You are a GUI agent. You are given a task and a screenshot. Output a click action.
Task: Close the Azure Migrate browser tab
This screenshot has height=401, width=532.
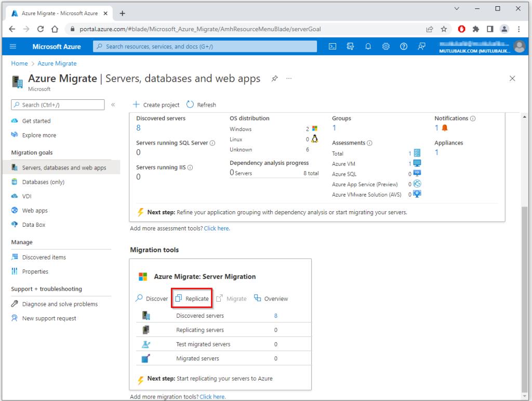tap(105, 13)
